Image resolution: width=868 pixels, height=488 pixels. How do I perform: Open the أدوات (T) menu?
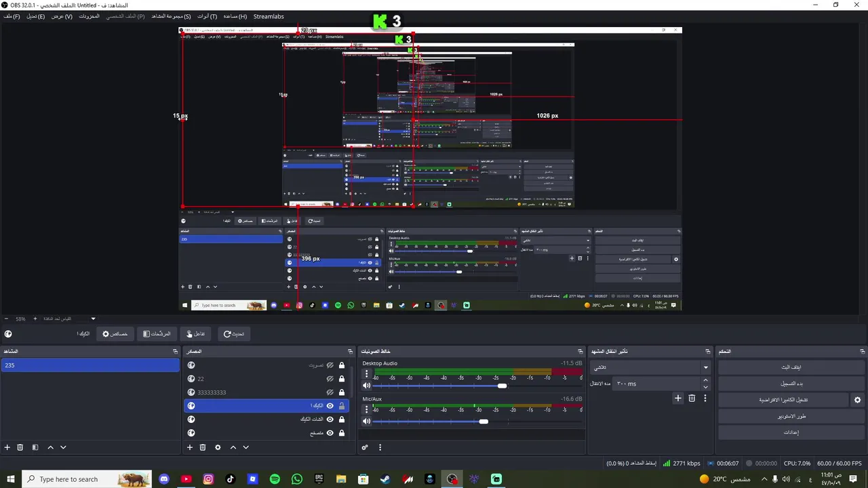click(207, 16)
